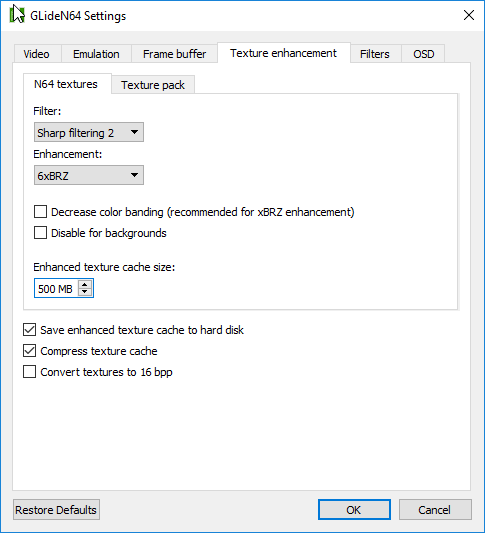Go to the Frame buffer tab
The image size is (485, 533).
(174, 54)
